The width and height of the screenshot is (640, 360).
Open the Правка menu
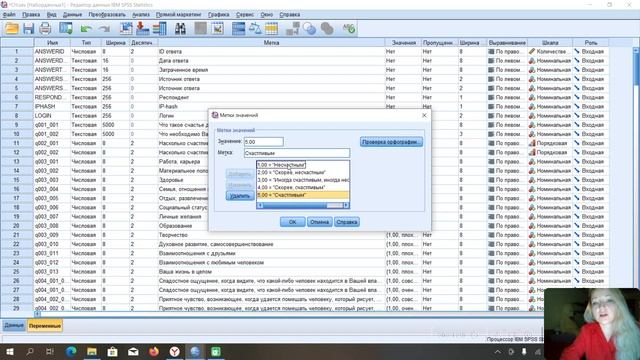tap(31, 14)
